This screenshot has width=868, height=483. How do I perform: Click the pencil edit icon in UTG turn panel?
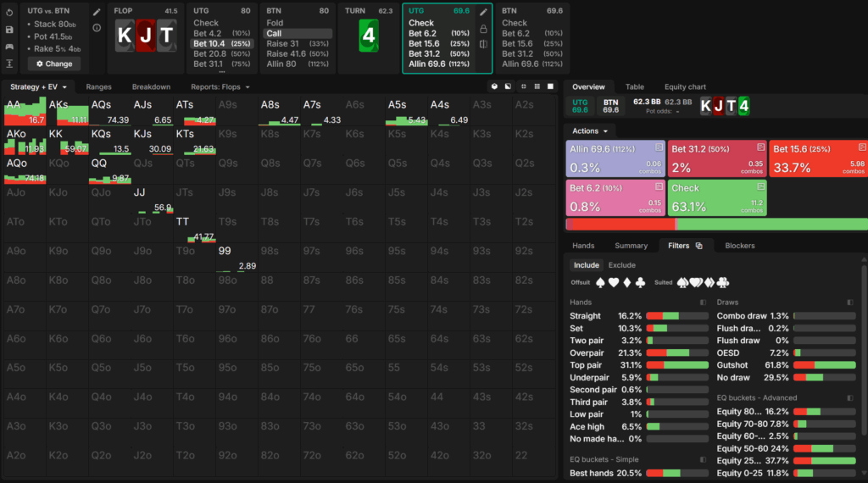[483, 12]
